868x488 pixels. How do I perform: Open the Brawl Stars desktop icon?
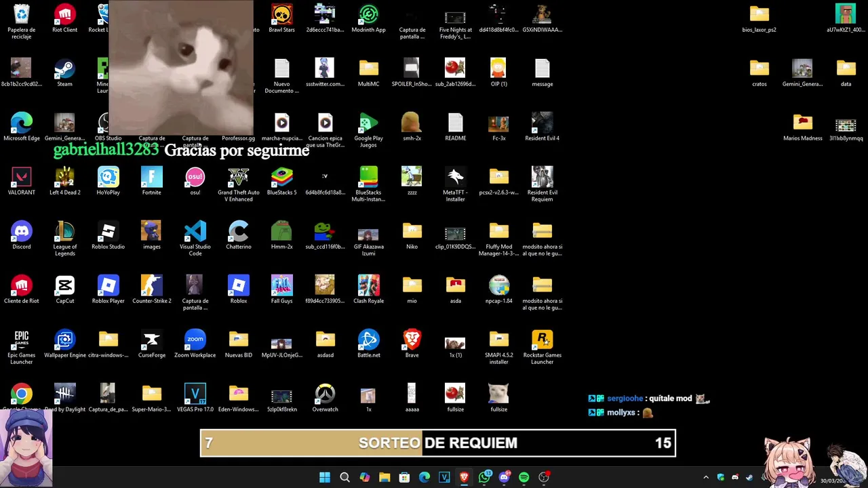[282, 18]
